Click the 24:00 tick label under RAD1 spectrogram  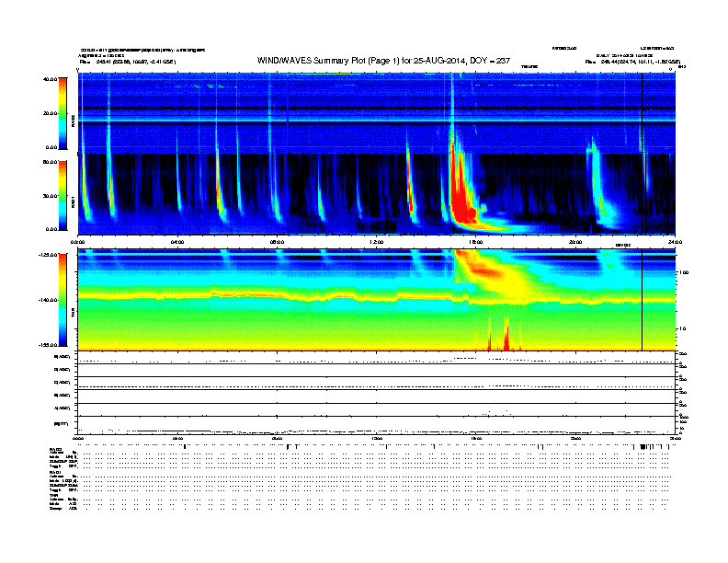(x=675, y=242)
